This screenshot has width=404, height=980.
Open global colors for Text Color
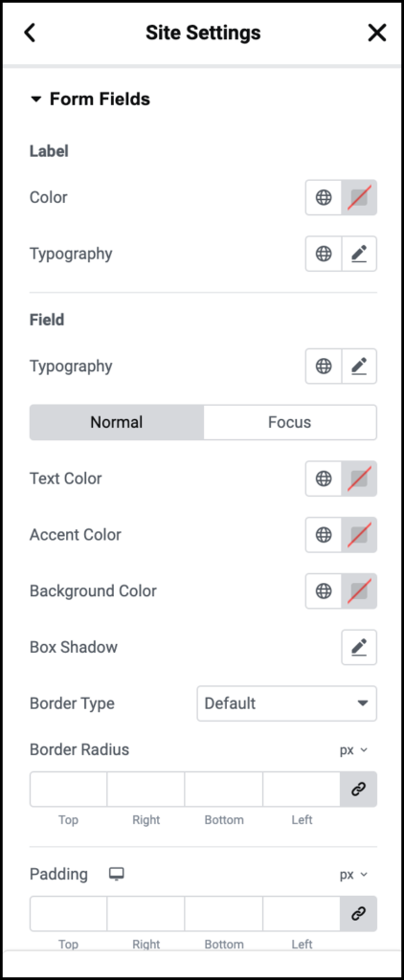[x=324, y=479]
